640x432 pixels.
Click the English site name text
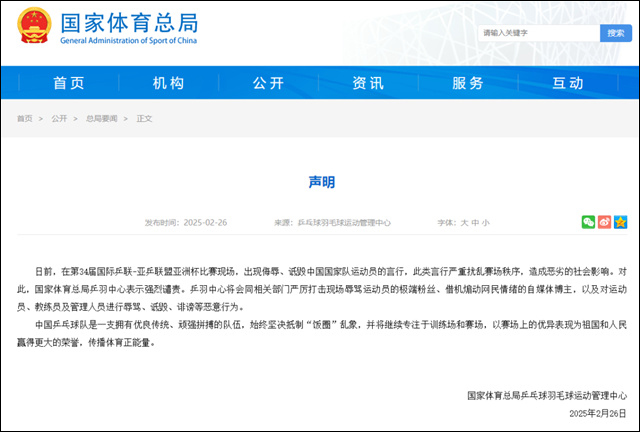(x=129, y=40)
